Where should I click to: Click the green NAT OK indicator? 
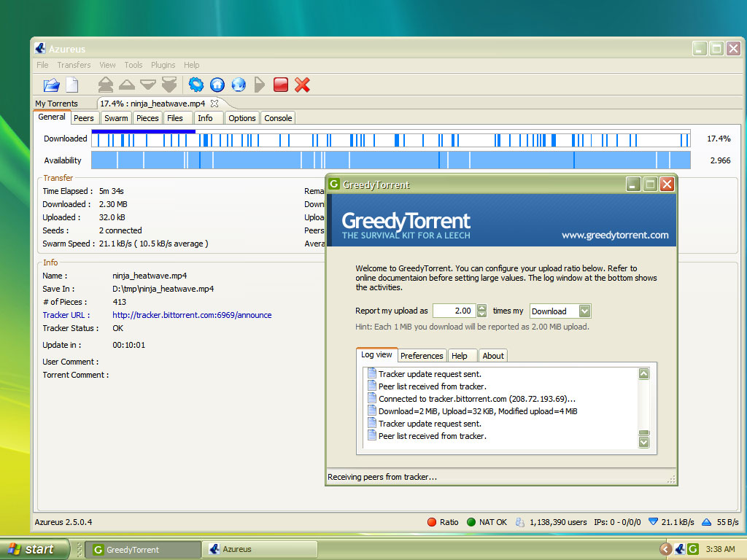[x=471, y=522]
